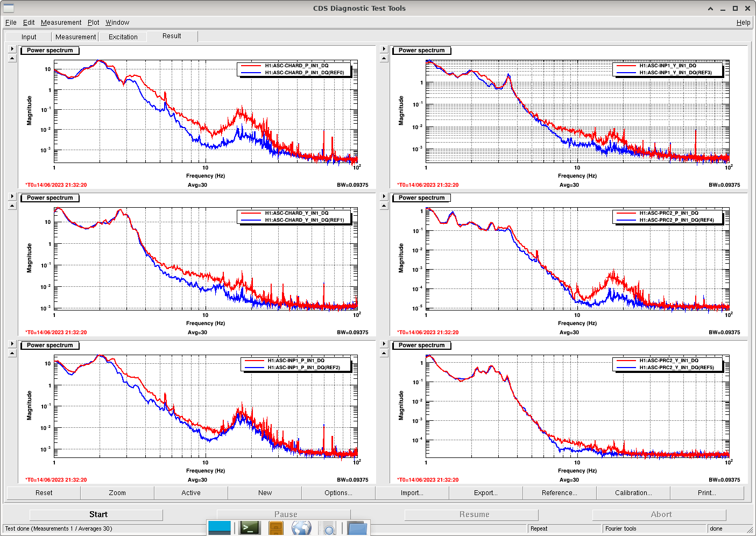Open the terminal icon in the taskbar
Viewport: 756px width, 536px height.
(250, 528)
